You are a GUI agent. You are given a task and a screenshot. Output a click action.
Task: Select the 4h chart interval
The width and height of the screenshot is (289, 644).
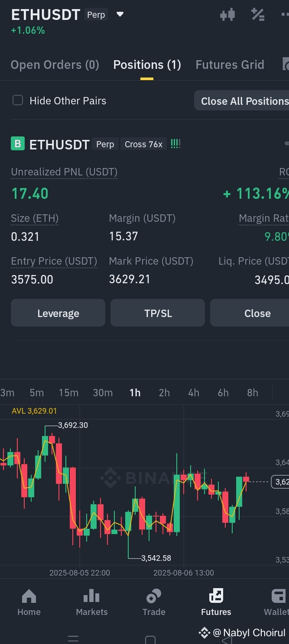pyautogui.click(x=194, y=393)
